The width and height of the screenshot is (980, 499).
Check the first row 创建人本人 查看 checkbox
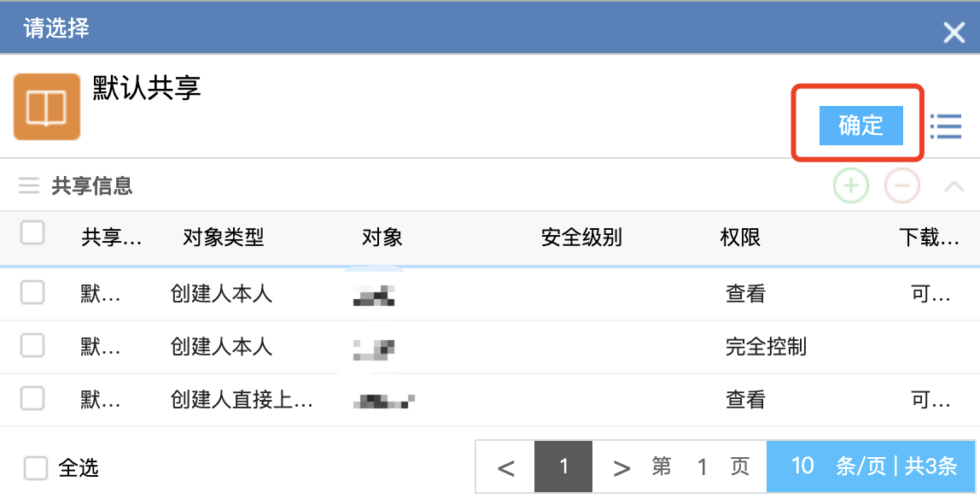(32, 293)
